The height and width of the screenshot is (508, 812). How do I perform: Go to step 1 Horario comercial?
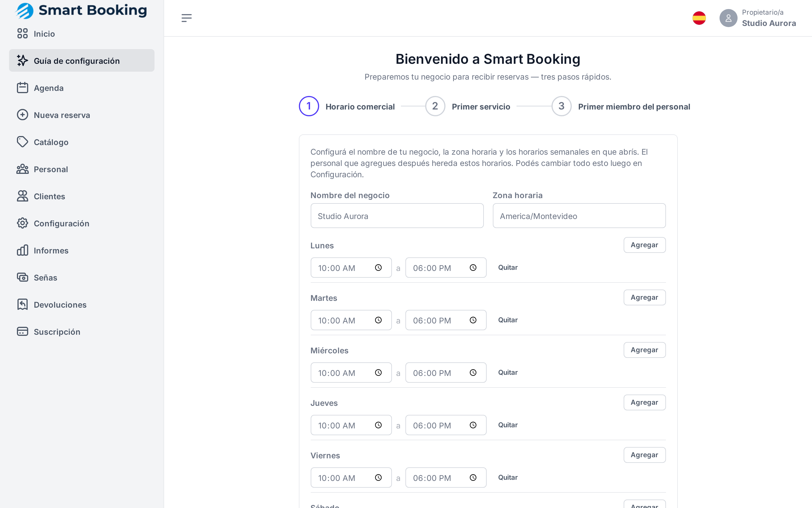(347, 106)
